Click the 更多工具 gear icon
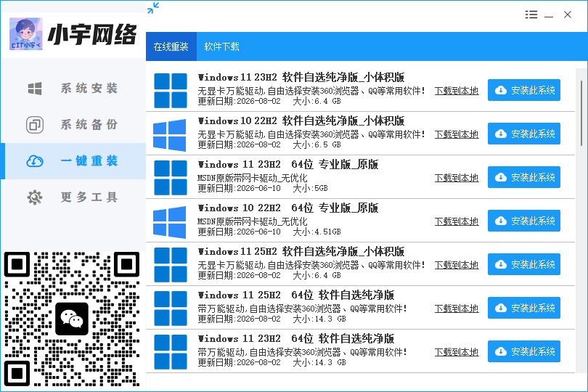The image size is (588, 392). click(x=35, y=197)
